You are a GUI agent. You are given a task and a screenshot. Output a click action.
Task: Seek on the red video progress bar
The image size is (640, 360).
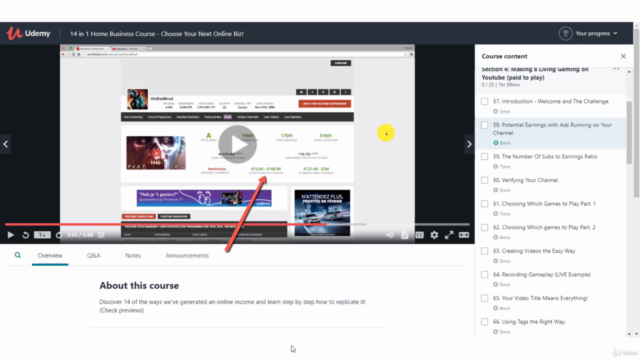coord(166,224)
